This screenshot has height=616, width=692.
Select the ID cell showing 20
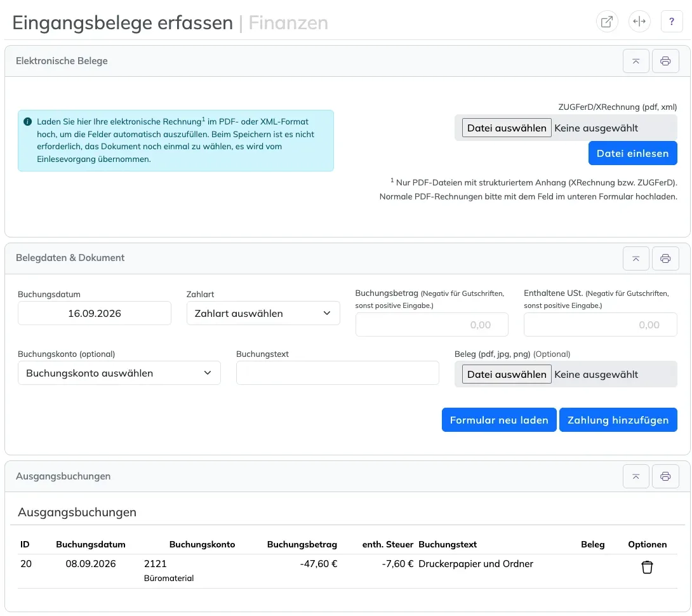(x=26, y=564)
